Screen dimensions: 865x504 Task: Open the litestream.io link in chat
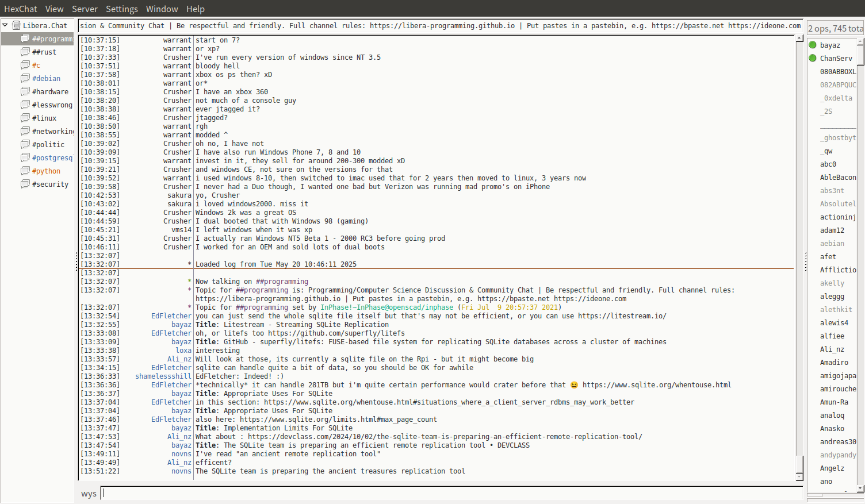click(622, 316)
